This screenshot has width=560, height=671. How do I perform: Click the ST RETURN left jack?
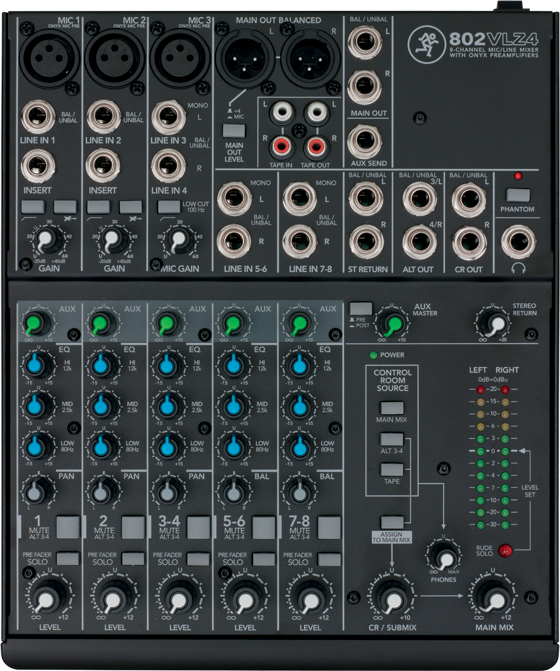point(366,199)
